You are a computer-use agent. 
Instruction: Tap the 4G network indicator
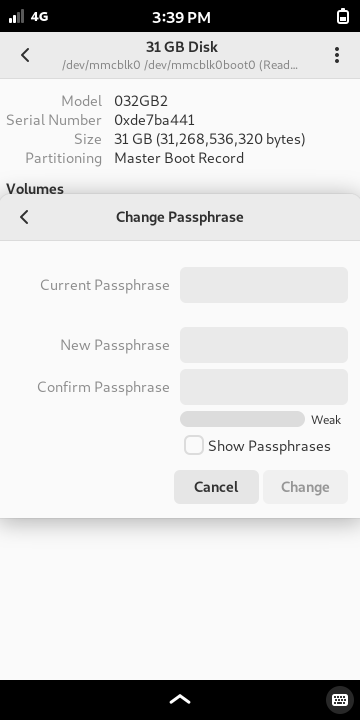(x=39, y=17)
